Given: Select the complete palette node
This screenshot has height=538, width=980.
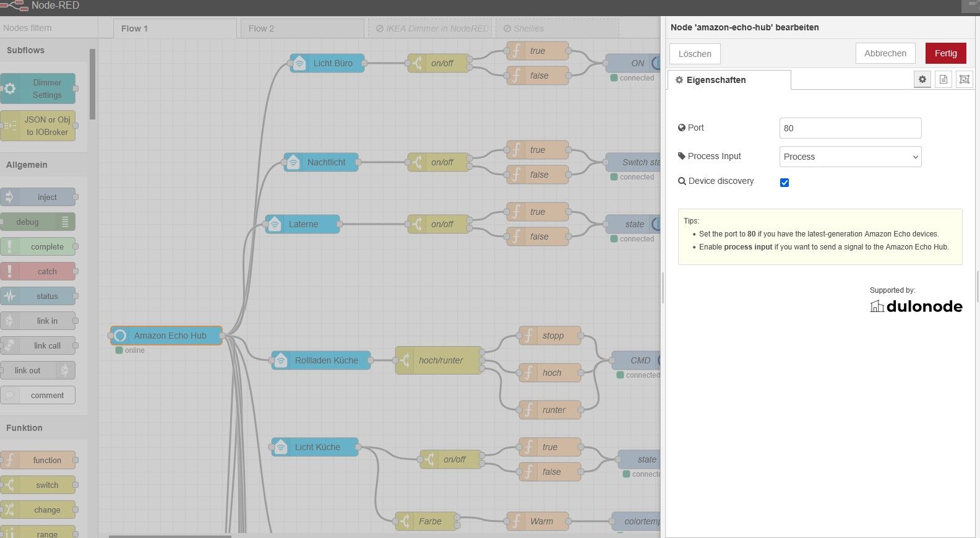Looking at the screenshot, I should [38, 246].
